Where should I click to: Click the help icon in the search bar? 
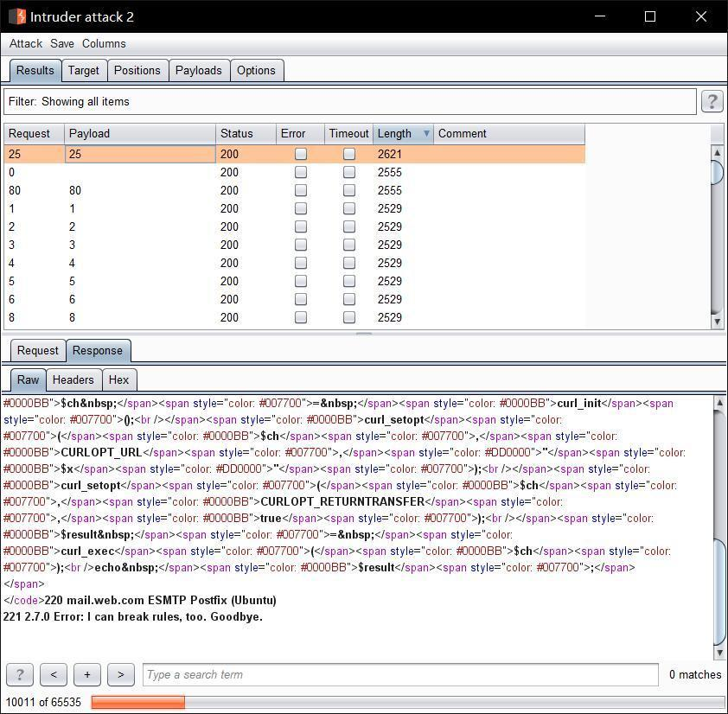click(19, 674)
